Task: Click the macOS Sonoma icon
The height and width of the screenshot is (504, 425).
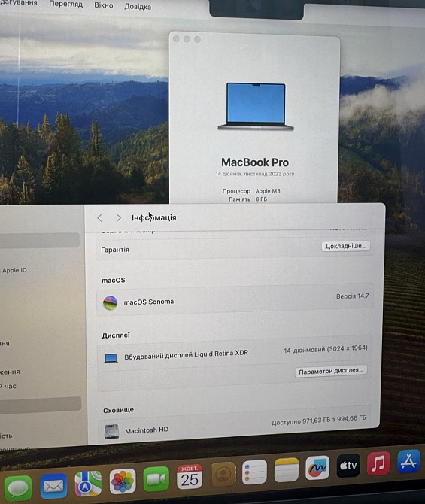Action: [x=110, y=303]
